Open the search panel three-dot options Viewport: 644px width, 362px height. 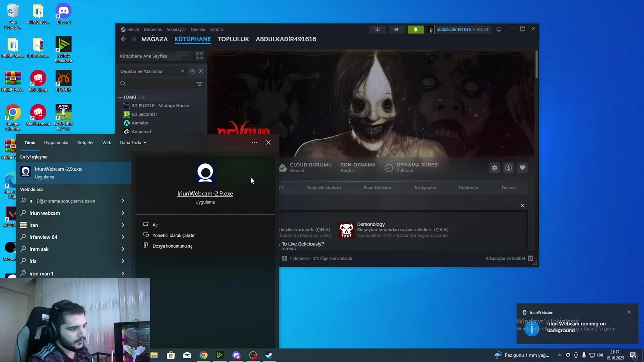point(254,142)
